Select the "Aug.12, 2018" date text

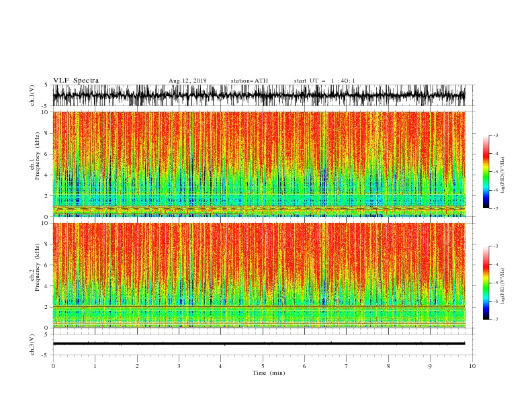click(x=187, y=81)
